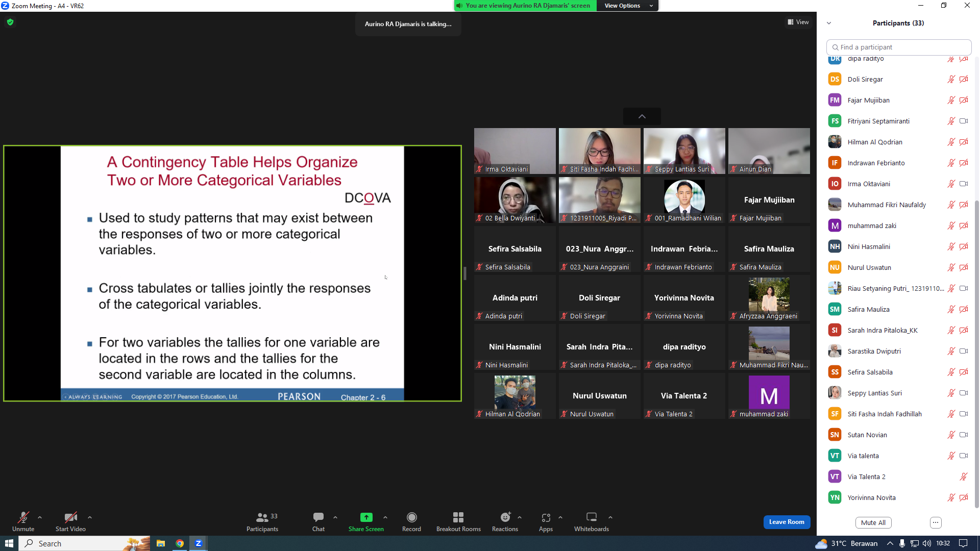Click the Find a participant search field

(898, 47)
